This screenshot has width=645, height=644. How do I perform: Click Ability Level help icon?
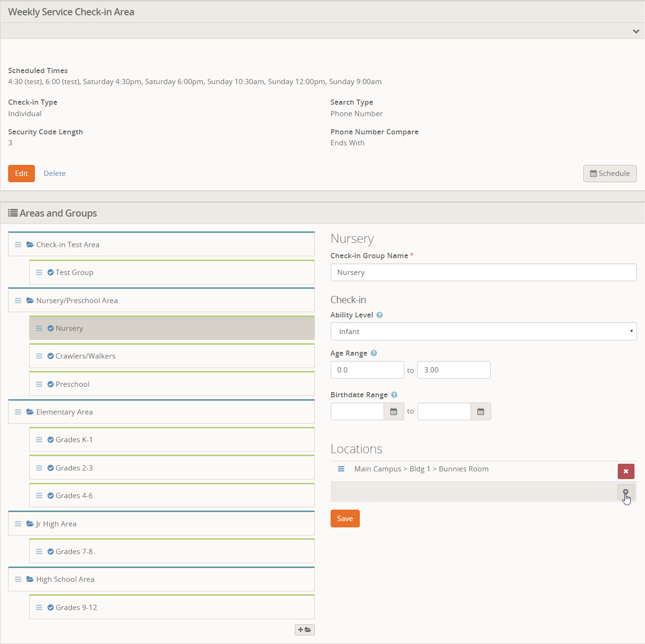coord(379,315)
